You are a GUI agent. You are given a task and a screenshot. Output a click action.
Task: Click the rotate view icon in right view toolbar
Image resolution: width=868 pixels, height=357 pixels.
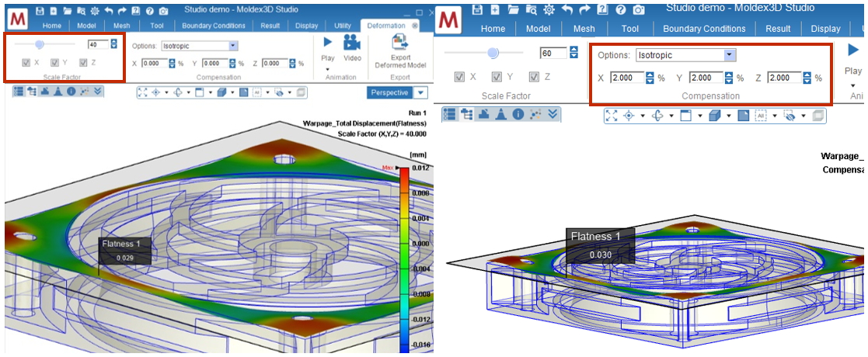(x=659, y=116)
